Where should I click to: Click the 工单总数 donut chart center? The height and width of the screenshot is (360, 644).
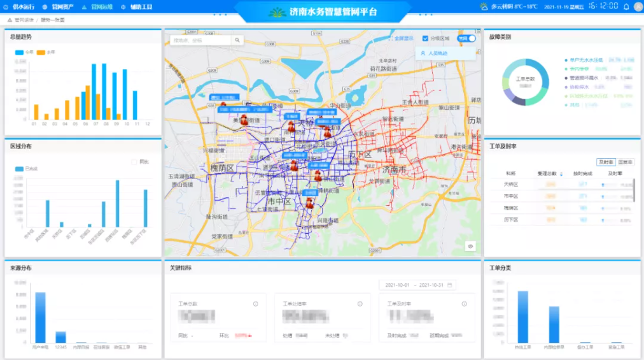point(525,82)
